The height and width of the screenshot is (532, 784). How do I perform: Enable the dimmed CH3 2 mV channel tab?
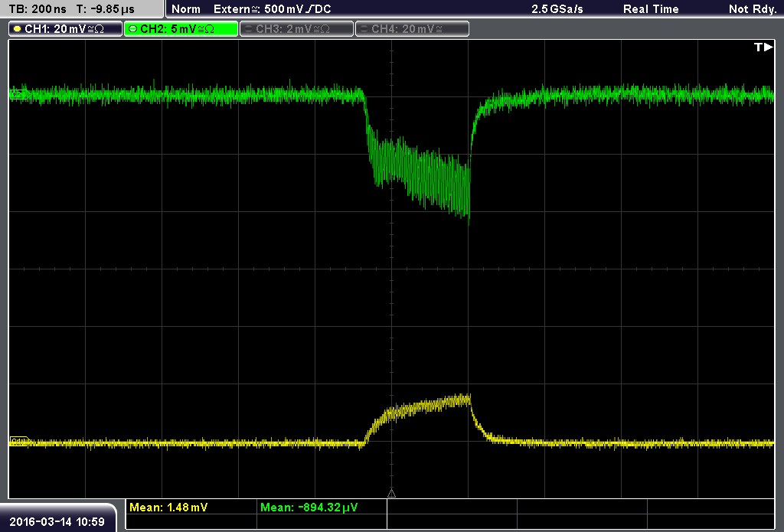pyautogui.click(x=296, y=29)
